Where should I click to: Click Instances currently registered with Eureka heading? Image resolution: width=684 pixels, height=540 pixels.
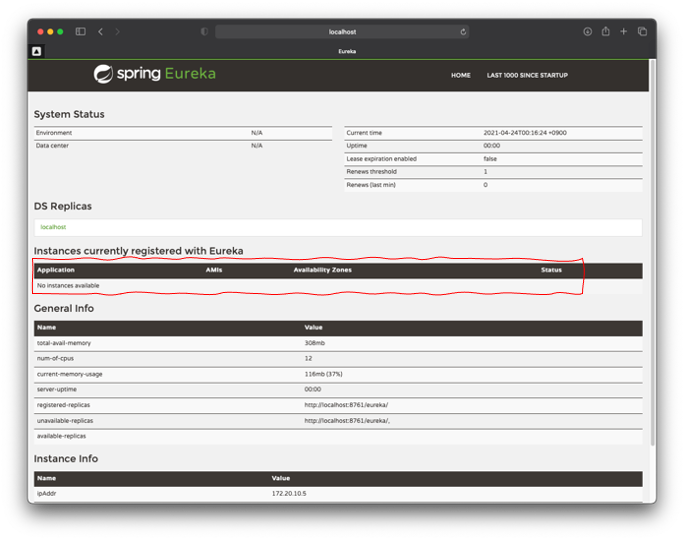tap(138, 251)
